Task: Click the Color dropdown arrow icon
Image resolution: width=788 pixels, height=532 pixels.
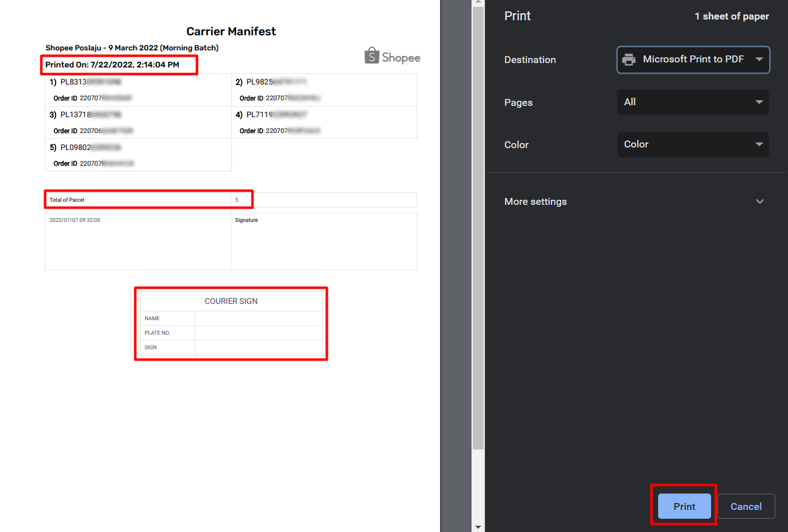Action: click(760, 145)
